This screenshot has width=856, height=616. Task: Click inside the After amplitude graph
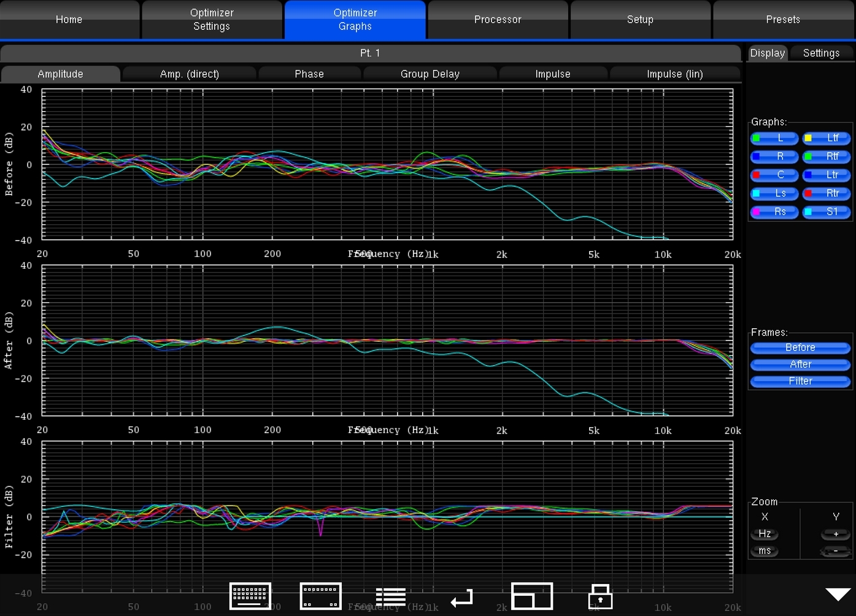click(x=387, y=341)
